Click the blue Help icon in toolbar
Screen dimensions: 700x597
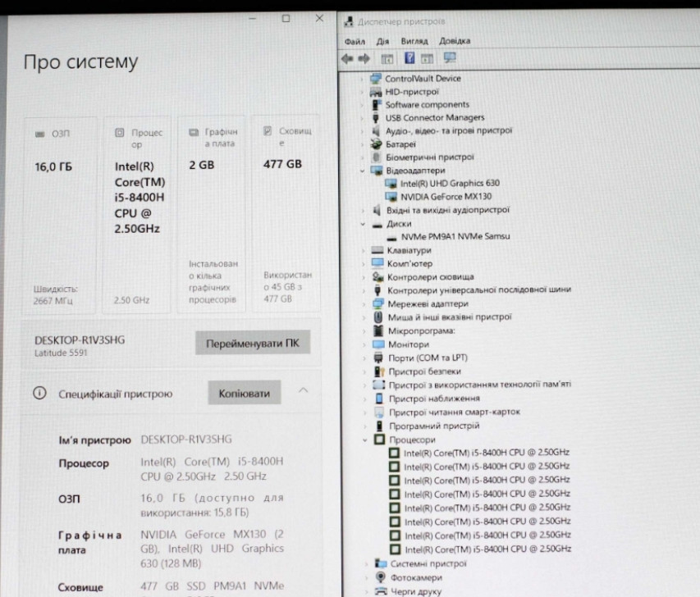409,59
